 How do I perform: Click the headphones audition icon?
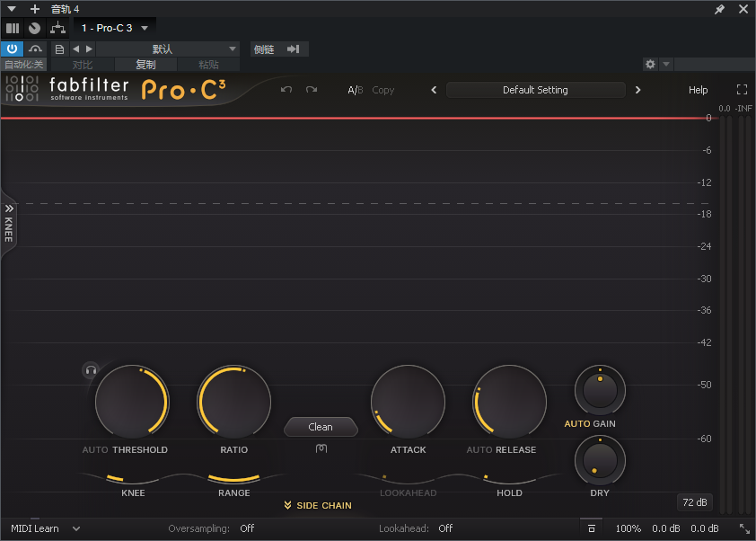(91, 370)
